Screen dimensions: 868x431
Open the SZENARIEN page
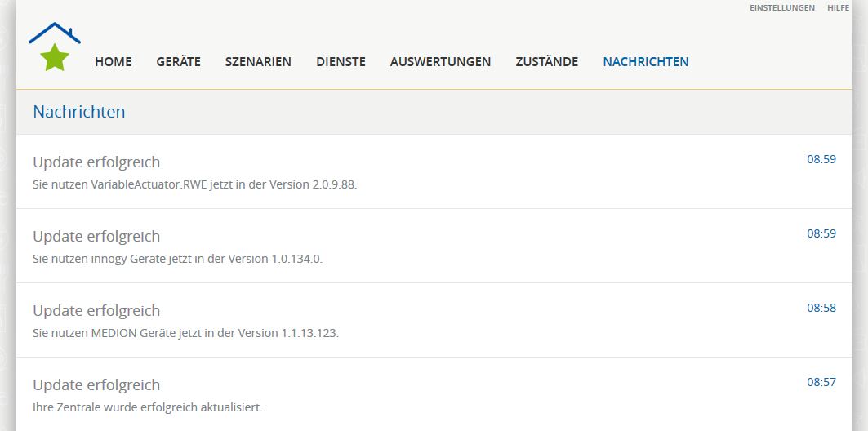tap(258, 62)
